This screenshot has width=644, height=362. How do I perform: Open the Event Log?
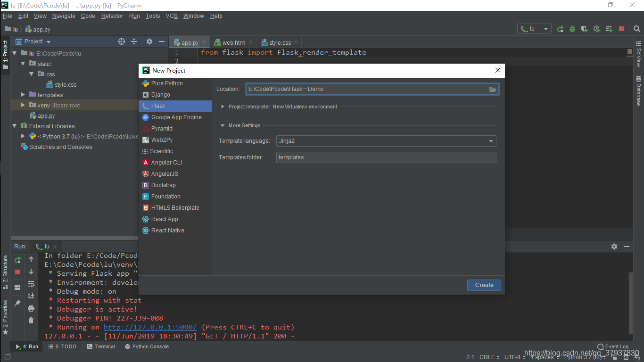point(613,346)
